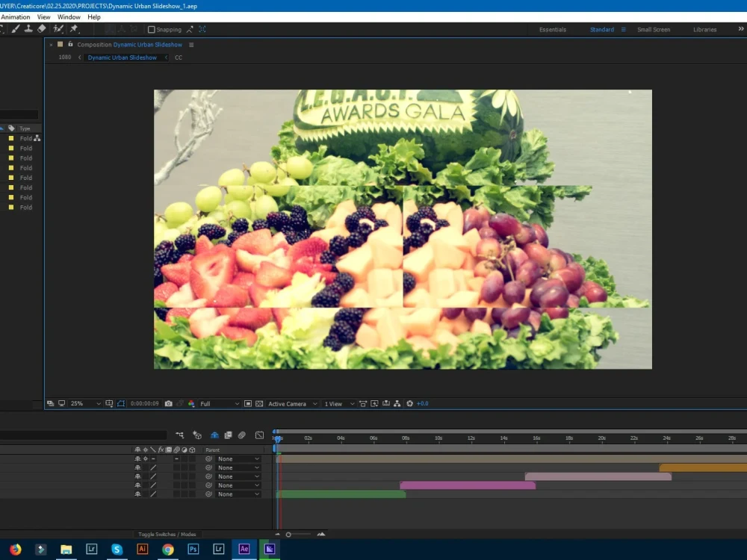747x560 pixels.
Task: Expand the workspace overflow double-arrow
Action: 741,29
